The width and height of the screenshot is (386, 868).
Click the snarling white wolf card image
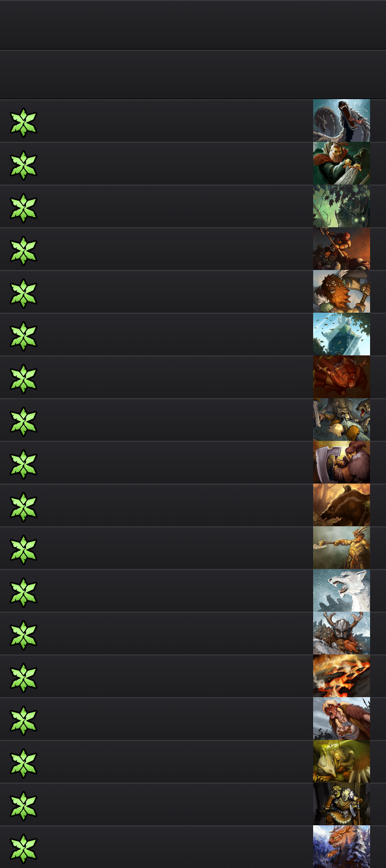342,591
